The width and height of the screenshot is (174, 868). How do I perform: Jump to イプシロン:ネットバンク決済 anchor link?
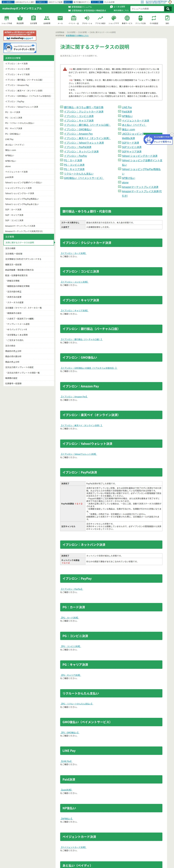point(81,151)
